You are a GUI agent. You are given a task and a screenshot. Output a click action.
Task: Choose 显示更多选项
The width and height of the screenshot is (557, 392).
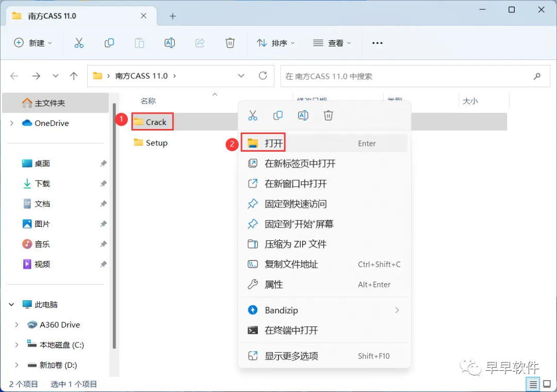324,356
